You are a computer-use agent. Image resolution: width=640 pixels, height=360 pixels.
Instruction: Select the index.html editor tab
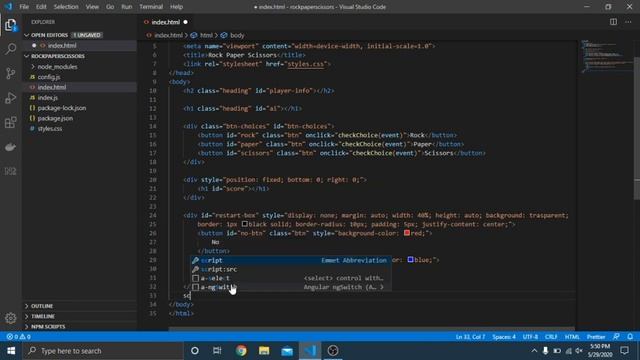coord(165,22)
